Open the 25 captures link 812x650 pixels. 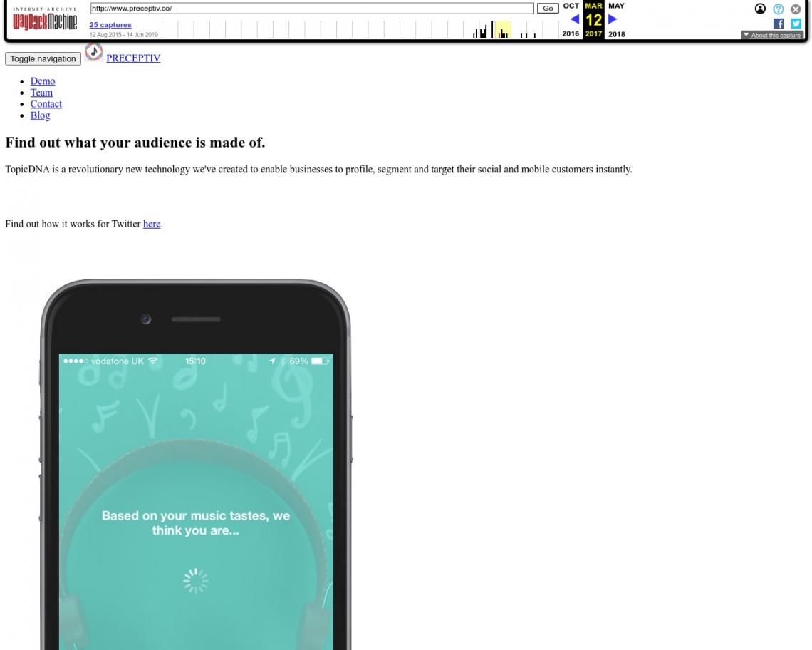tap(110, 24)
